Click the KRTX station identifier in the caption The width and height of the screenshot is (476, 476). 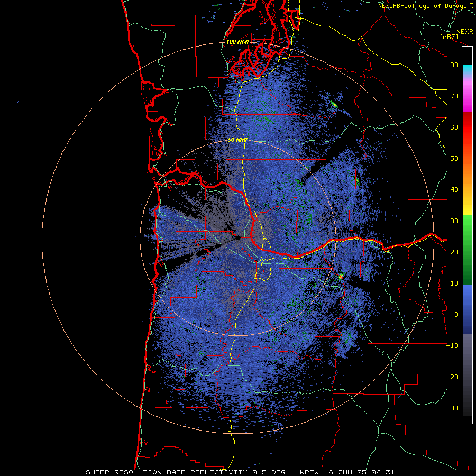[x=310, y=472]
